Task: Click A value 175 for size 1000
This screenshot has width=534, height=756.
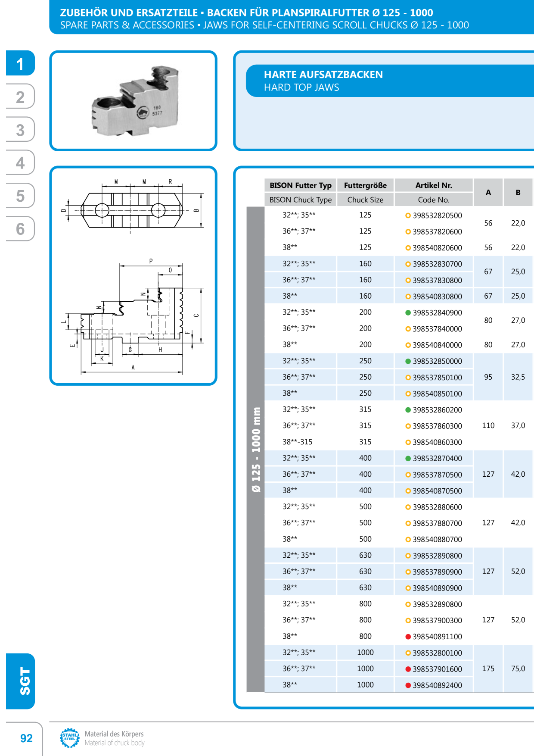Action: 488,669
